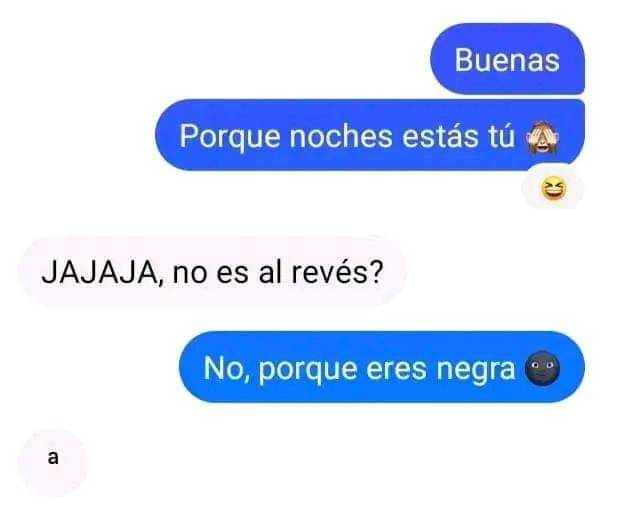Viewport: 633px width, 506px height.
Task: Click the lowercase "porque" in last blue bubble
Action: click(x=308, y=370)
